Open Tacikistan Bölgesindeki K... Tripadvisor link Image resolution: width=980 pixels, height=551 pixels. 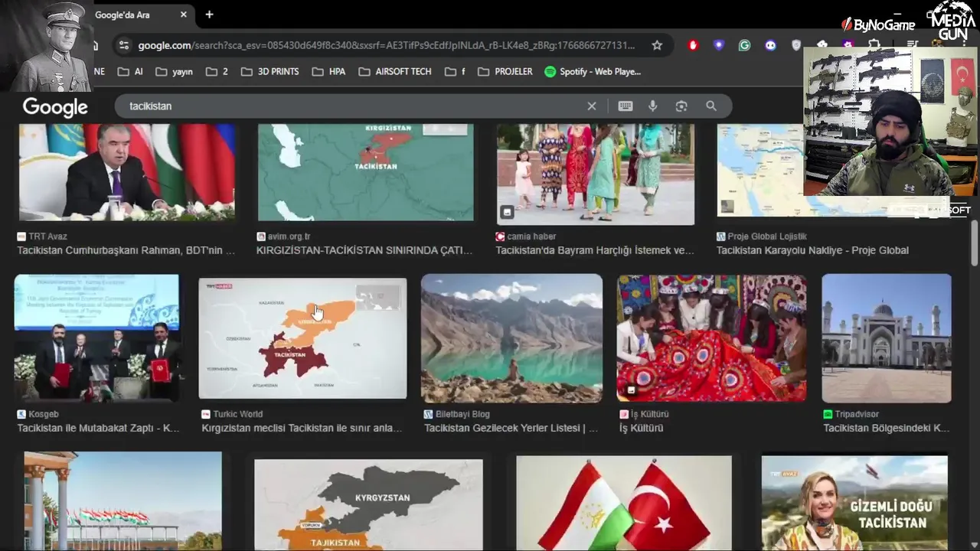tap(887, 428)
